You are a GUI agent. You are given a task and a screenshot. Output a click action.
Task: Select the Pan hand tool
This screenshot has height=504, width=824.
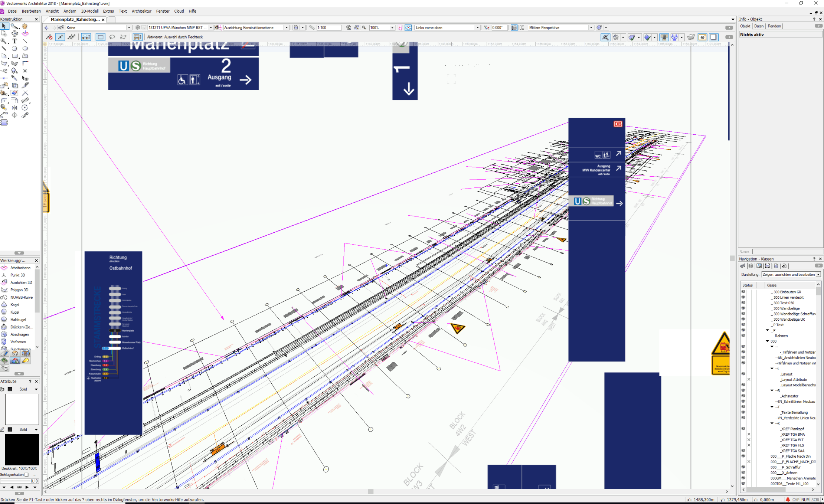point(24,26)
